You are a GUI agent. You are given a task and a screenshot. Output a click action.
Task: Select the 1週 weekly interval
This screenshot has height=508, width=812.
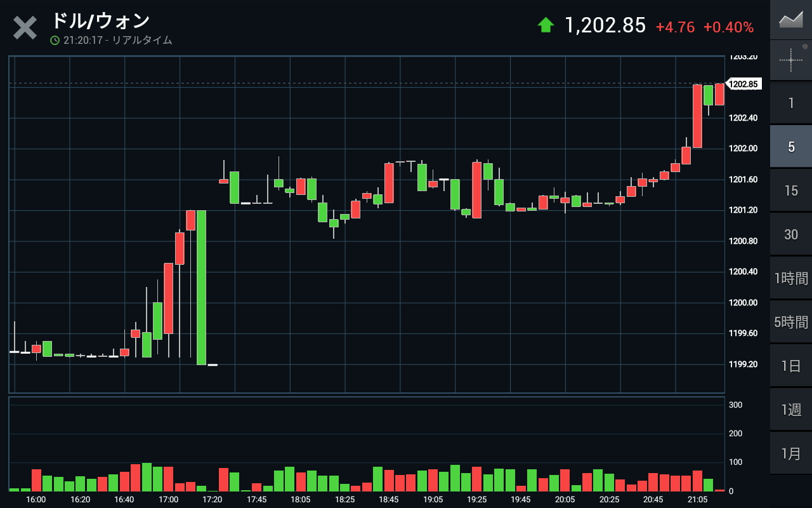[790, 410]
